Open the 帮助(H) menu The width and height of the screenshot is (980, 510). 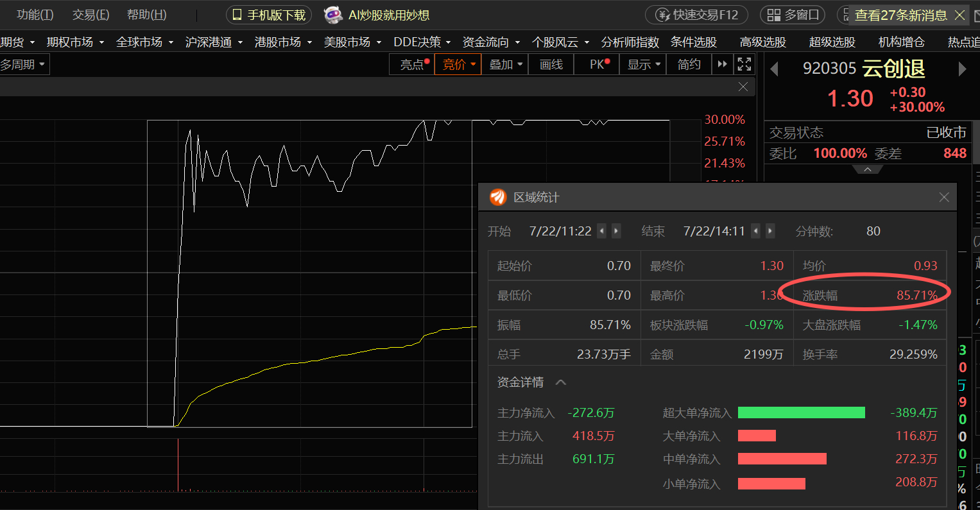[x=147, y=15]
